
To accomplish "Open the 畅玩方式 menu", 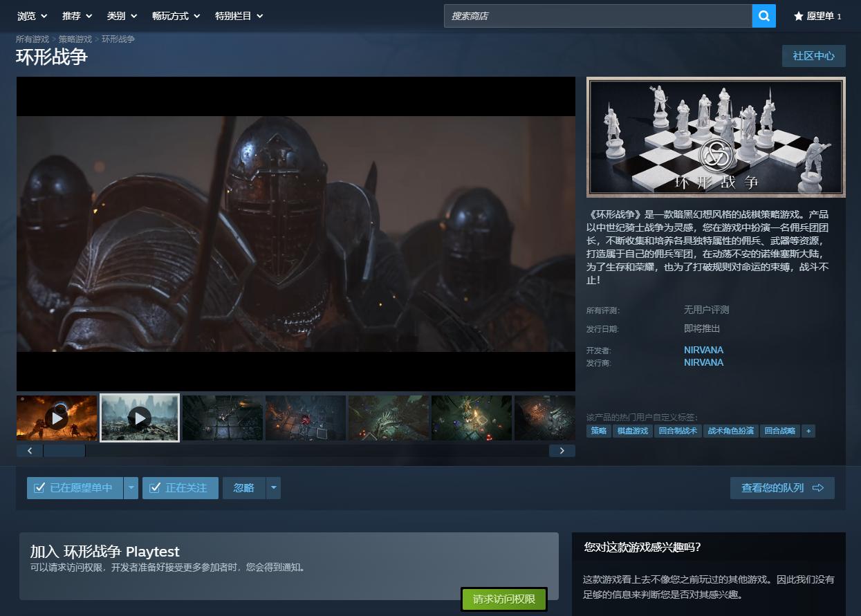I will click(x=176, y=16).
